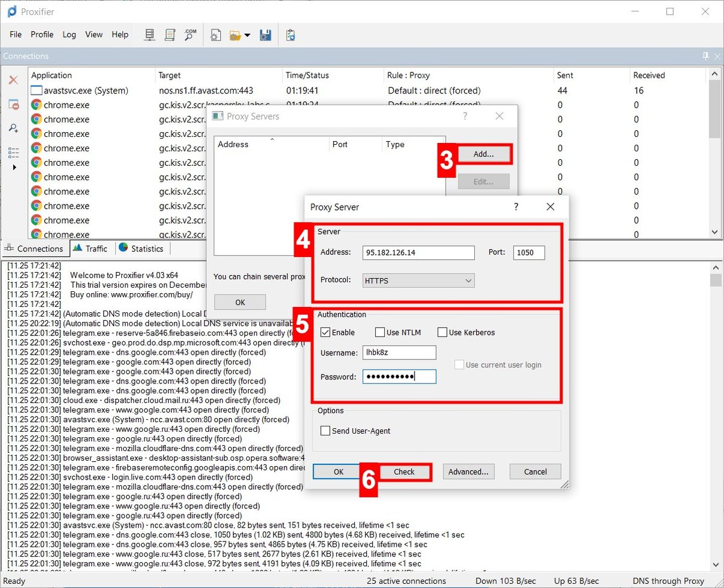Click the Chrome icon in the row timed 01:19:24
Screen dimensions: 724x588
[36, 105]
